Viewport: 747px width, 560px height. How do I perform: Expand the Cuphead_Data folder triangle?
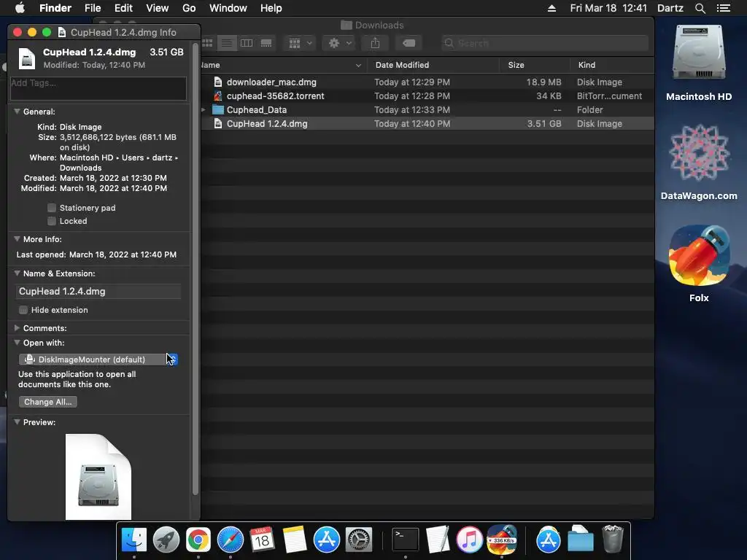(x=204, y=109)
